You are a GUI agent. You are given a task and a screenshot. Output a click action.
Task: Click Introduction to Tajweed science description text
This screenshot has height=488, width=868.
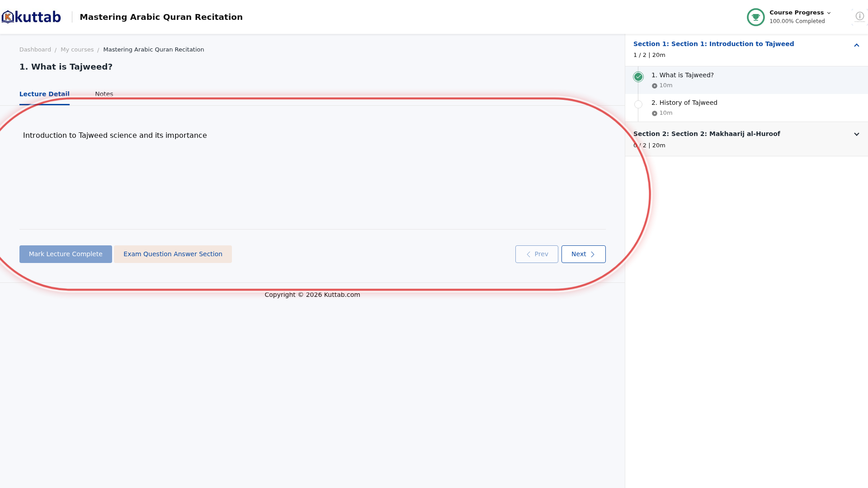115,136
